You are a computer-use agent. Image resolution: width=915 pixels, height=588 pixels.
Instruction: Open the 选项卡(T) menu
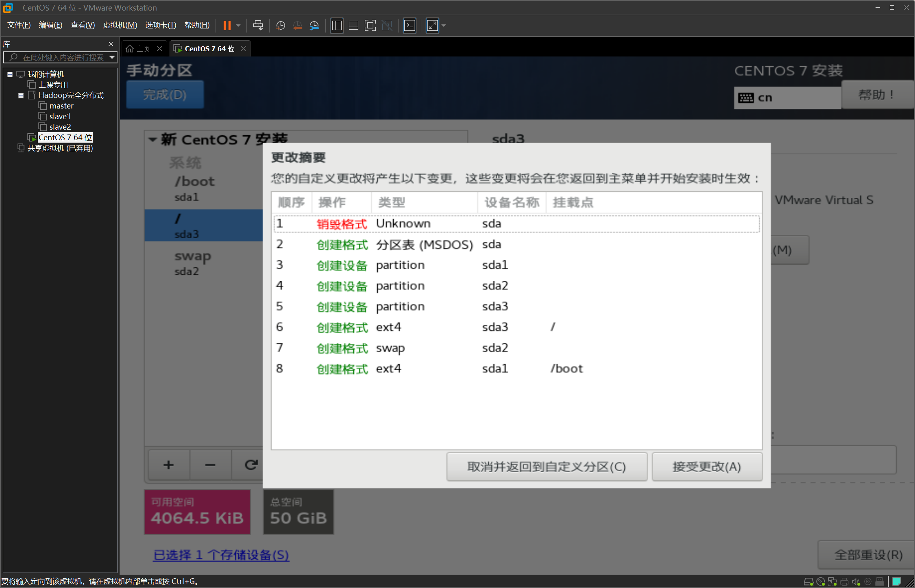pos(161,25)
